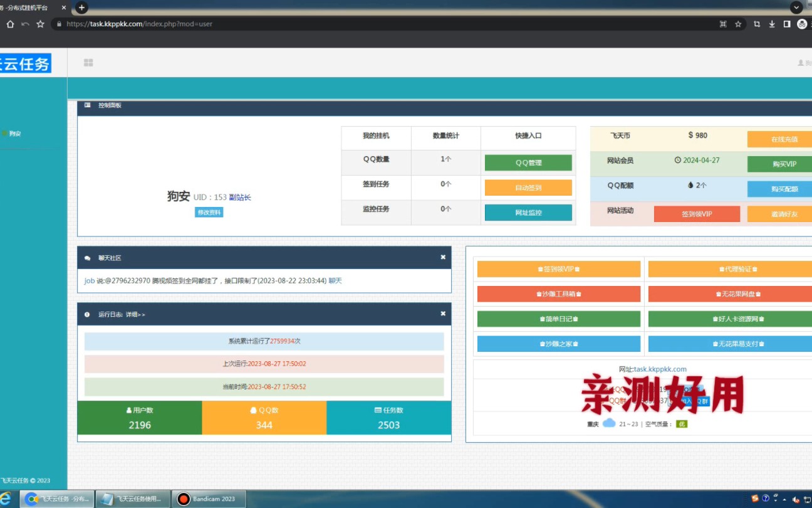Click the 上次运行 2023-08-27 17:50:02 row
The image size is (812, 508).
click(264, 364)
